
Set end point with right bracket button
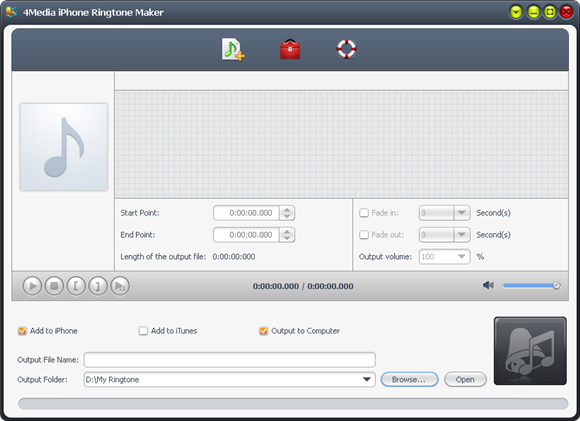[98, 286]
